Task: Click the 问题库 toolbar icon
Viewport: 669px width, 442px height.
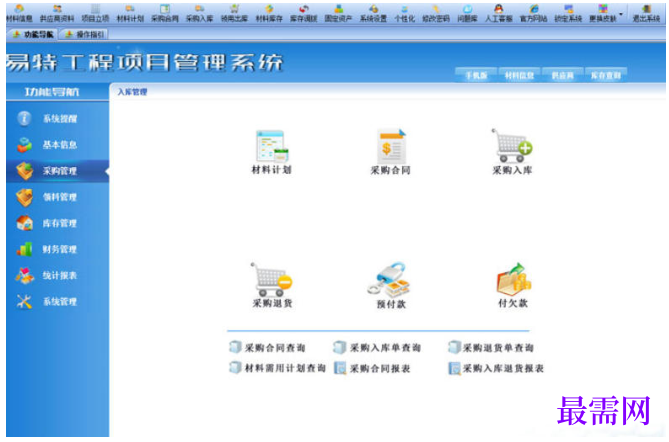Action: 467,13
